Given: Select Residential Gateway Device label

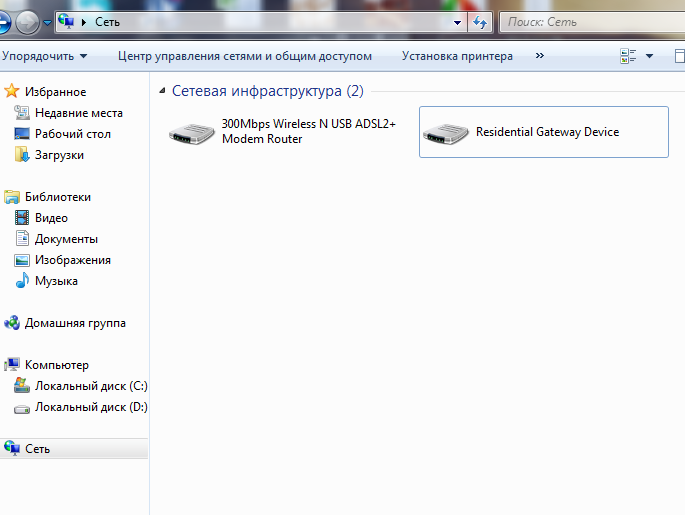Looking at the screenshot, I should click(547, 132).
